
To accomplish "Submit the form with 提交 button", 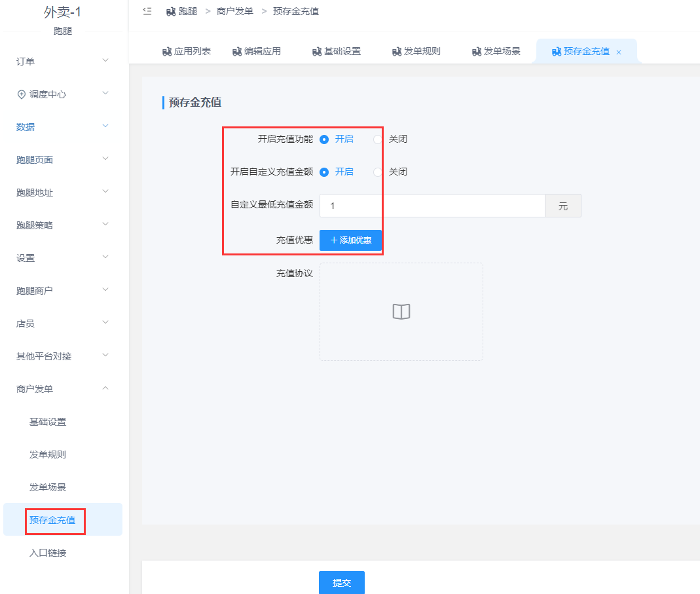I will [342, 582].
